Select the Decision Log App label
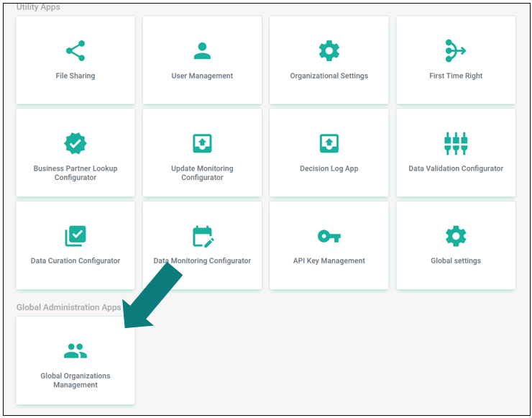Screen dimensions: 532x418 (329, 168)
